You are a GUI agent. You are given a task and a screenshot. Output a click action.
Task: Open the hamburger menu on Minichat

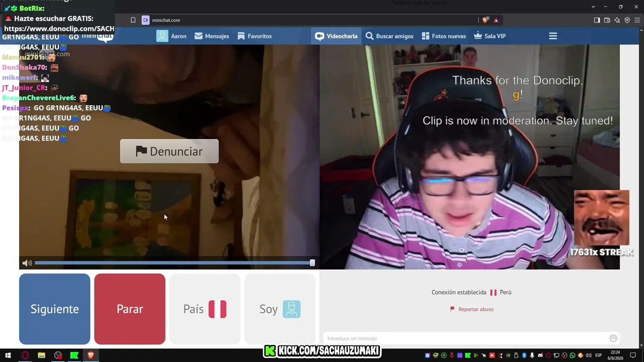pyautogui.click(x=553, y=36)
